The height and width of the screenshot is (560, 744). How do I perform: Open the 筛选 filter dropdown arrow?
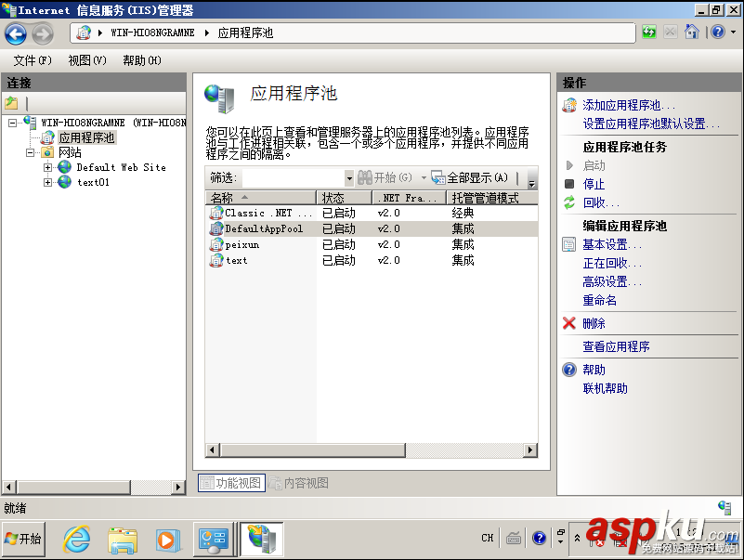349,178
